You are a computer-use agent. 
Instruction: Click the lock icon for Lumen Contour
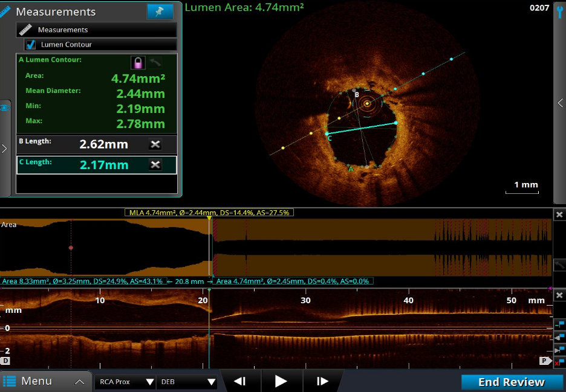pyautogui.click(x=138, y=63)
